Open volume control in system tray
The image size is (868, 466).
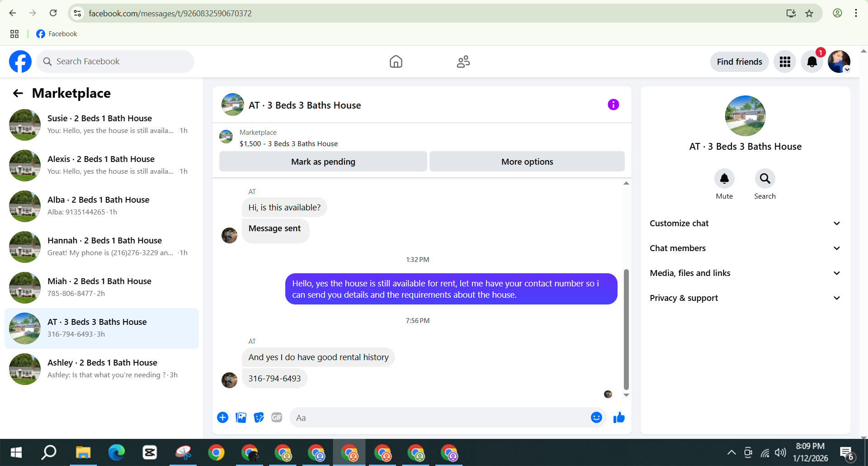[x=780, y=452]
